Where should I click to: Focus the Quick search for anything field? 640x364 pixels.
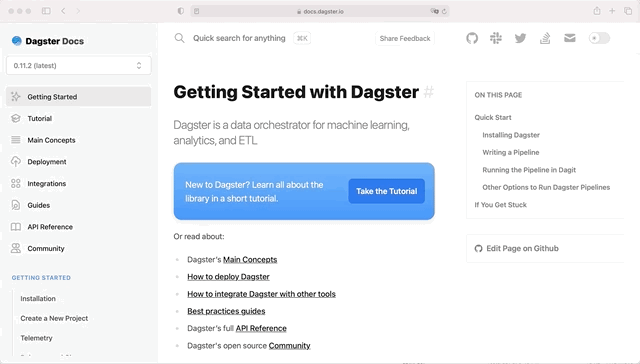pyautogui.click(x=239, y=38)
